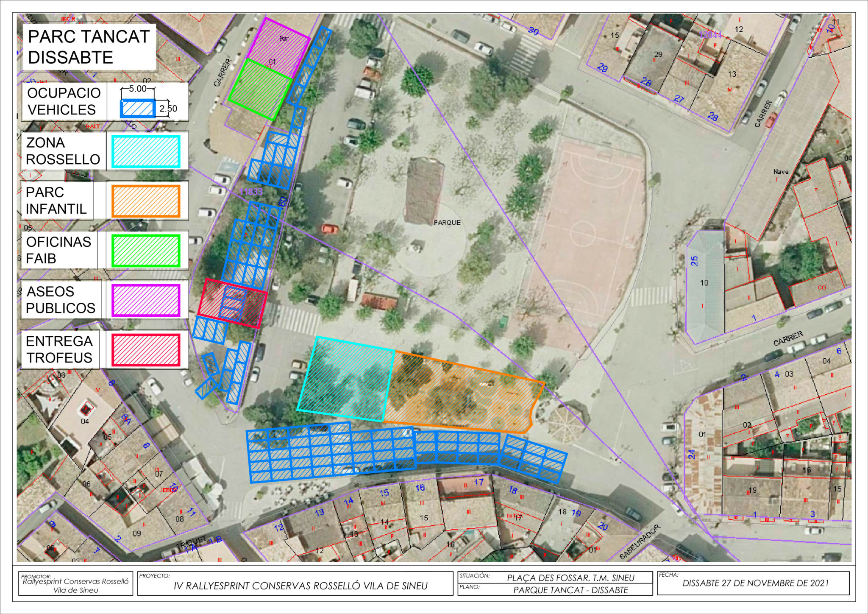Click the orange Parc Infantil legend swatch
This screenshot has height=614, width=868.
pos(146,201)
